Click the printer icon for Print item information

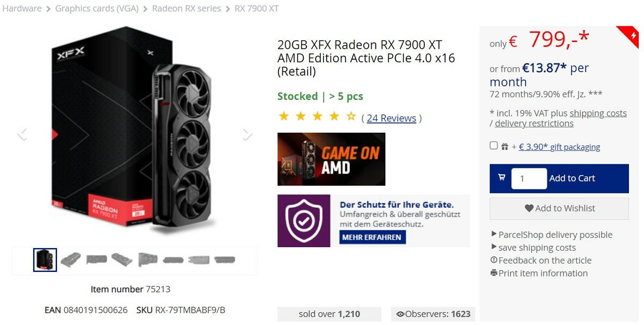(x=495, y=273)
